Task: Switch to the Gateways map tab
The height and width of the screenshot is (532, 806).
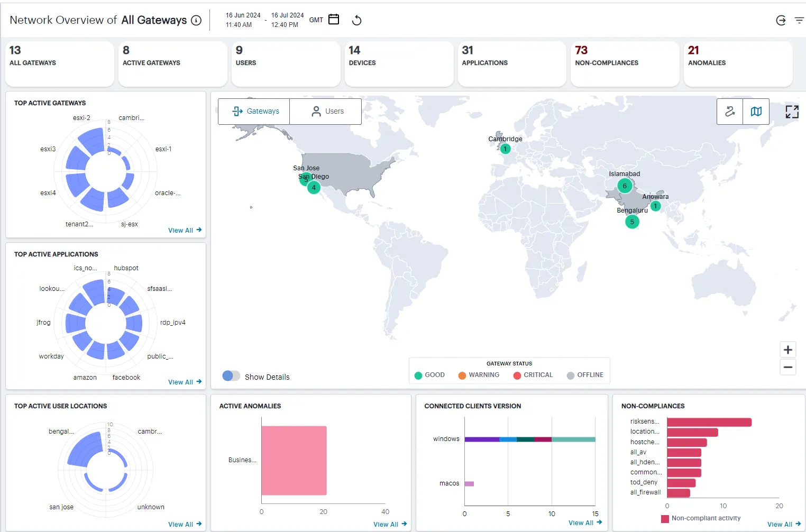Action: tap(254, 112)
